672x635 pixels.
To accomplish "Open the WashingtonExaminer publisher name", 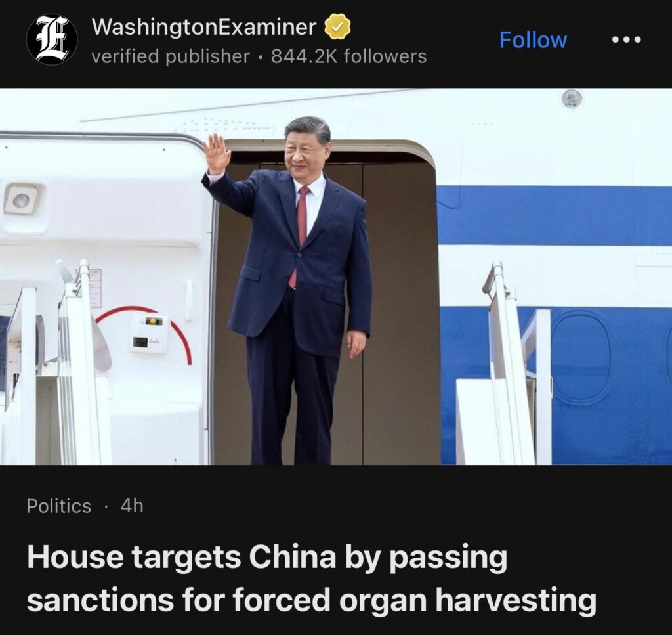I will [204, 27].
